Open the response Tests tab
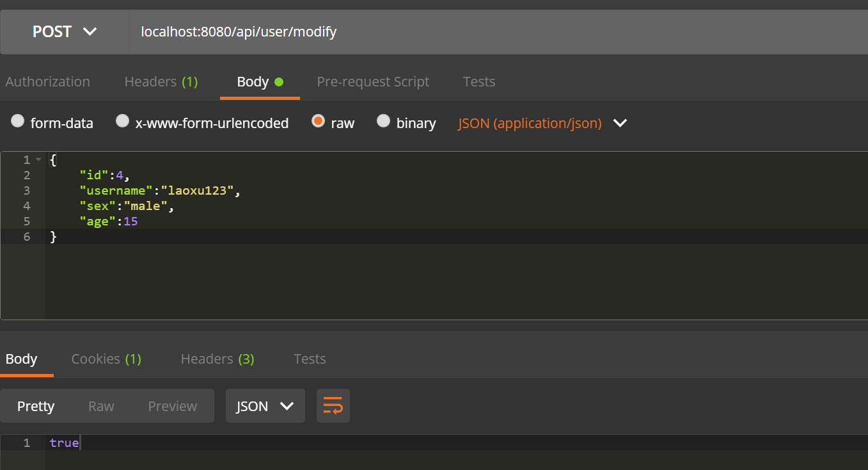This screenshot has height=470, width=868. (x=310, y=359)
